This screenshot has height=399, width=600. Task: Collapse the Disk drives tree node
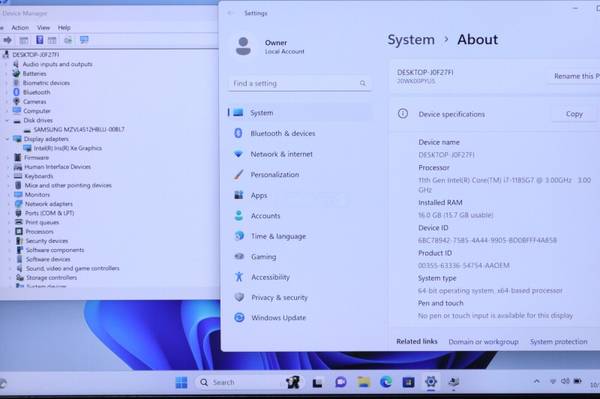7,120
